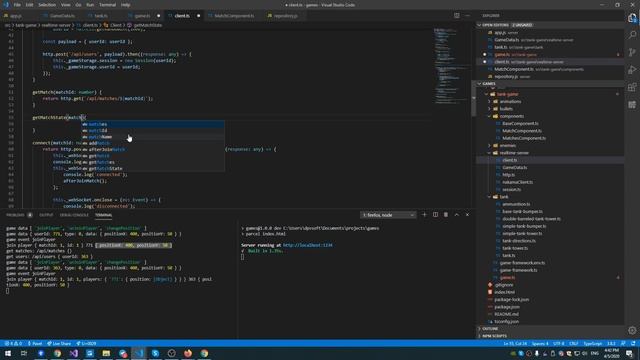
Task: Open the Run and Debug view
Action: pos(632,70)
